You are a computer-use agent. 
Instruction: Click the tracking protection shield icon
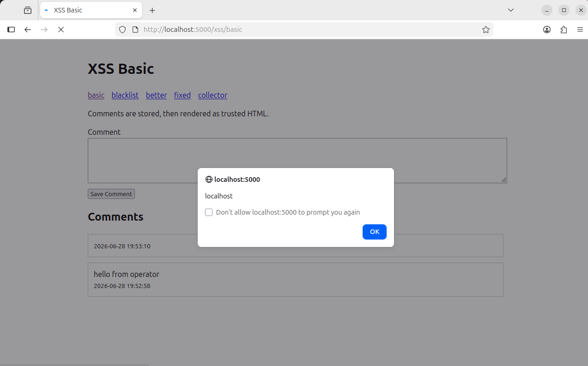click(122, 30)
